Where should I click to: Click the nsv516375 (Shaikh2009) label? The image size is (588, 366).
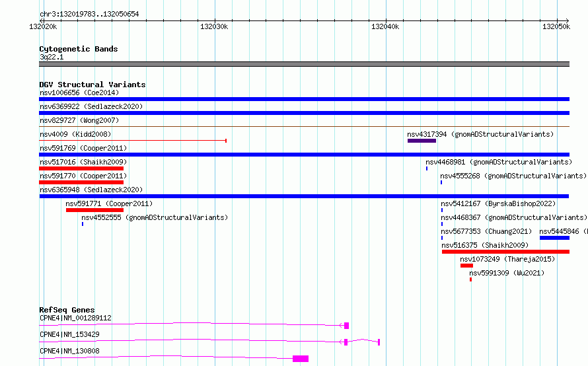tap(485, 245)
